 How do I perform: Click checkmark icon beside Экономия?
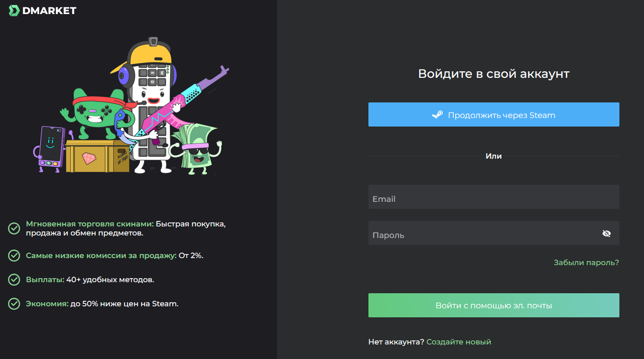pos(14,304)
